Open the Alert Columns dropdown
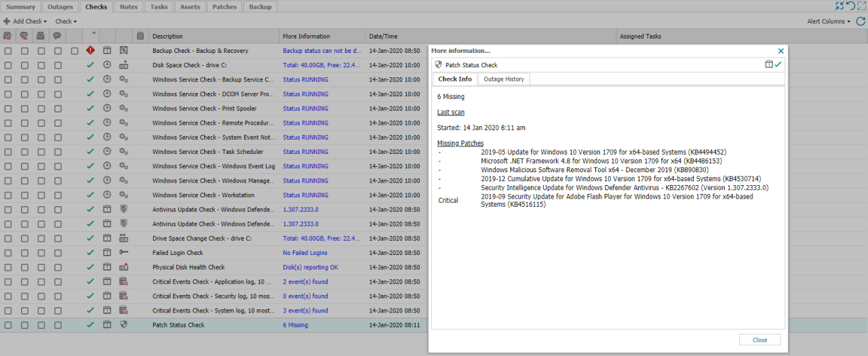The height and width of the screenshot is (356, 868). pyautogui.click(x=829, y=21)
